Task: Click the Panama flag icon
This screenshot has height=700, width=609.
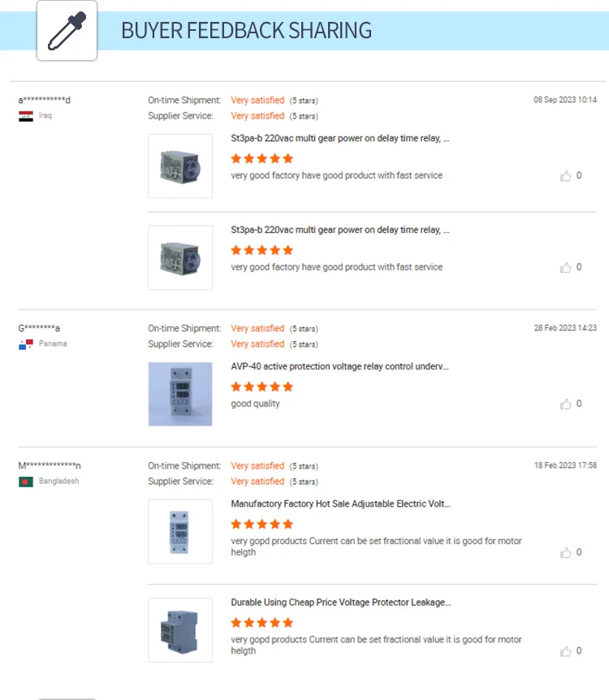Action: pyautogui.click(x=26, y=344)
